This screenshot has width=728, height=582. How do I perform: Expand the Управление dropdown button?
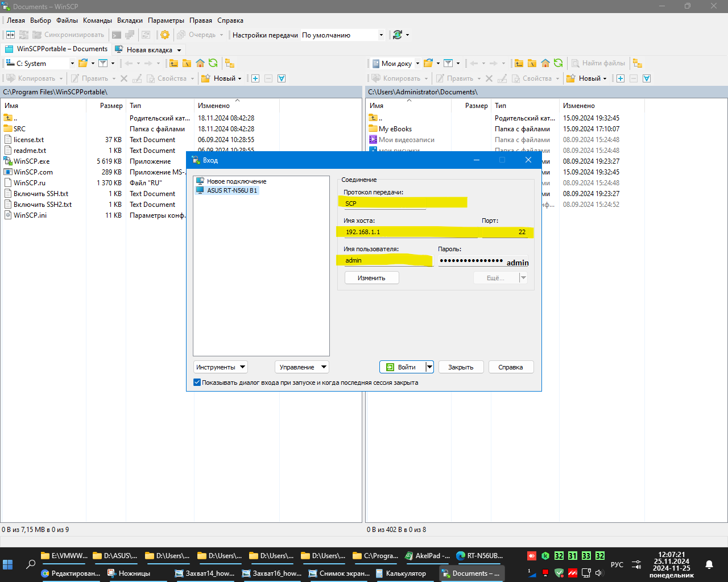pyautogui.click(x=301, y=367)
